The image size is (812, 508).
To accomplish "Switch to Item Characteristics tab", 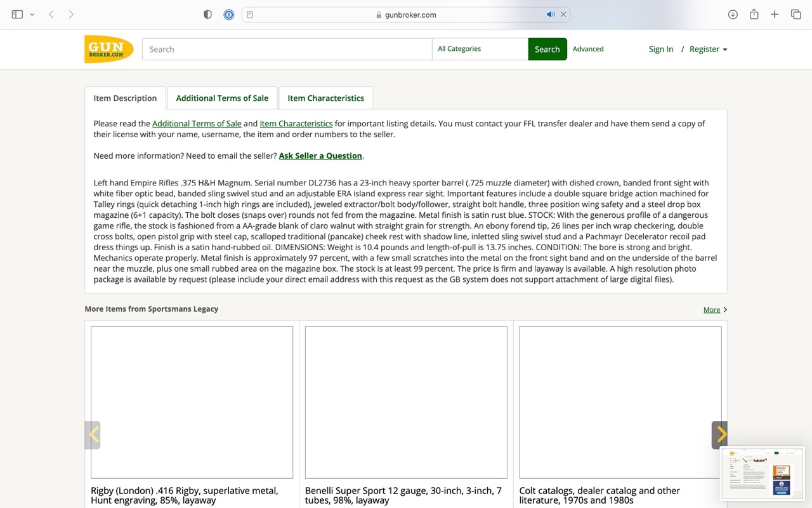I will pos(325,98).
